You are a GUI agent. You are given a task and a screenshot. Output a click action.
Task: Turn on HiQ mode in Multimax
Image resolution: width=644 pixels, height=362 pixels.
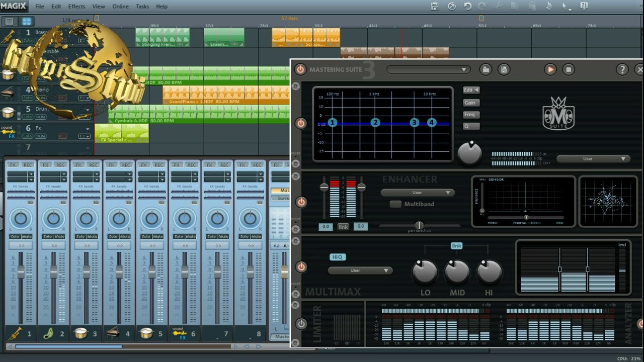pos(338,257)
